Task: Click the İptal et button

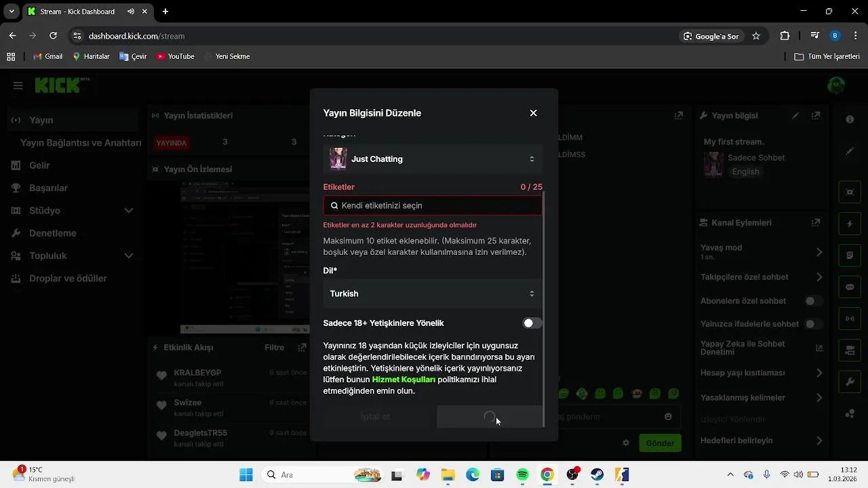Action: pos(376,417)
